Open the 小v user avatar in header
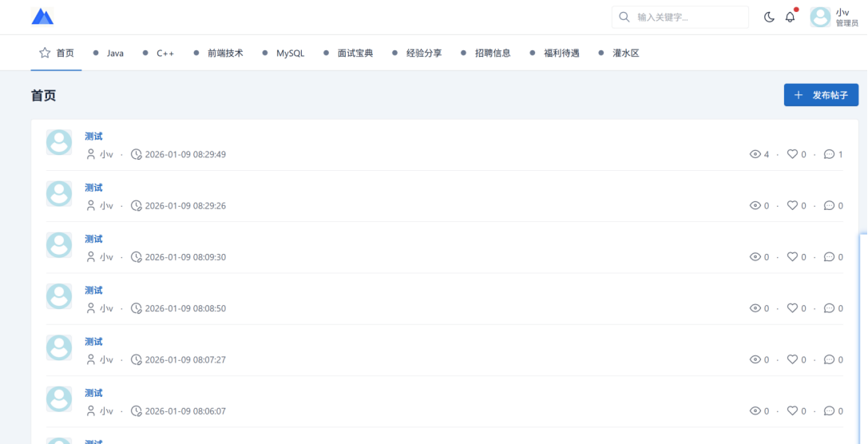 coord(820,17)
